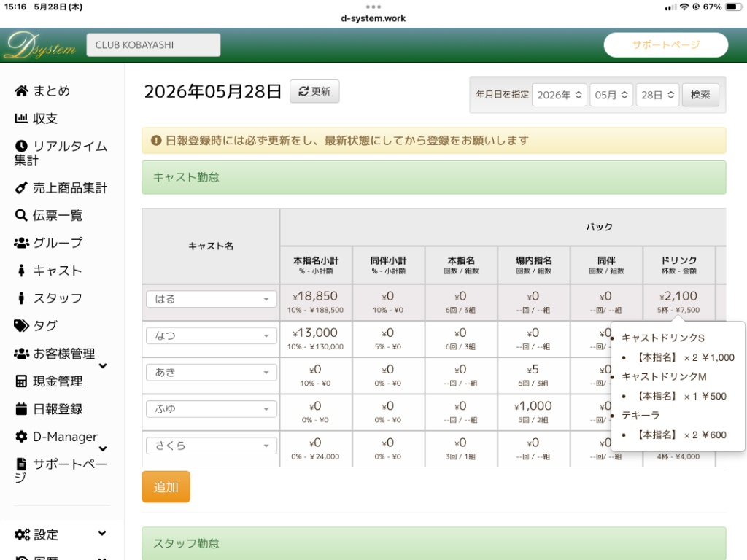Click the magnifier icon beside 伝票一覧
Image resolution: width=747 pixels, height=560 pixels.
(x=21, y=215)
